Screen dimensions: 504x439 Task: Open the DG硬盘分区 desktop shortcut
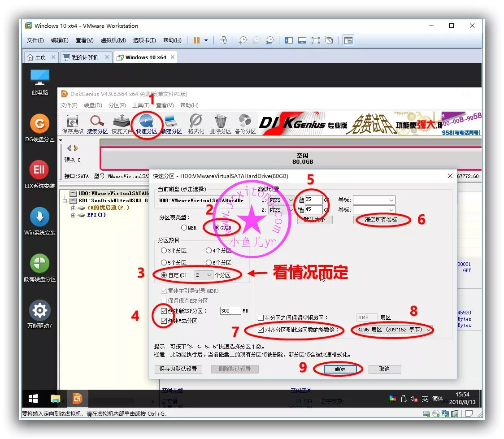(40, 128)
